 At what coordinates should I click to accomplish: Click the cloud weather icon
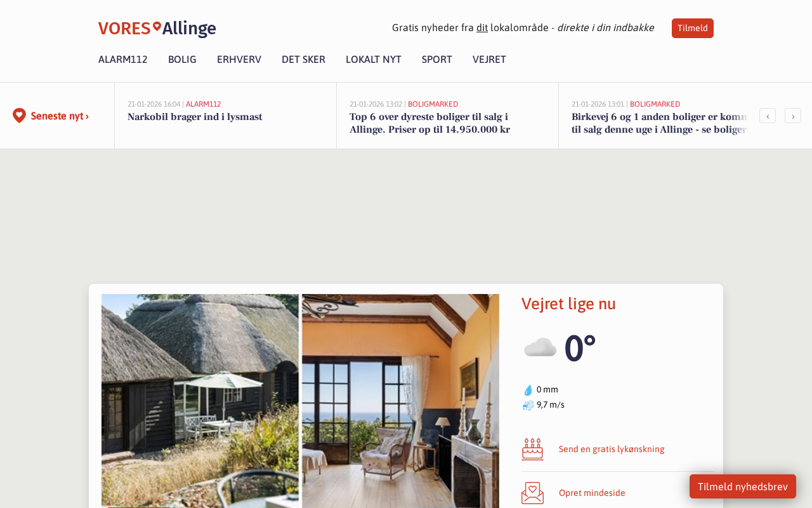click(540, 348)
